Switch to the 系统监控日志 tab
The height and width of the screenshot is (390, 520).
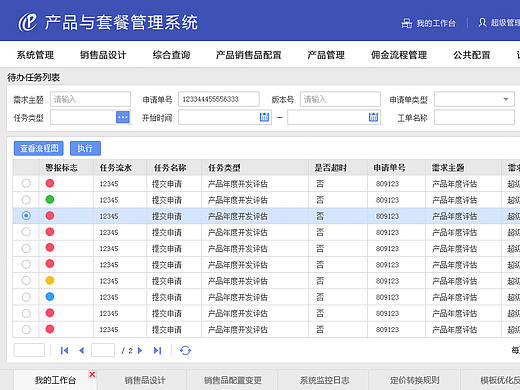click(324, 380)
